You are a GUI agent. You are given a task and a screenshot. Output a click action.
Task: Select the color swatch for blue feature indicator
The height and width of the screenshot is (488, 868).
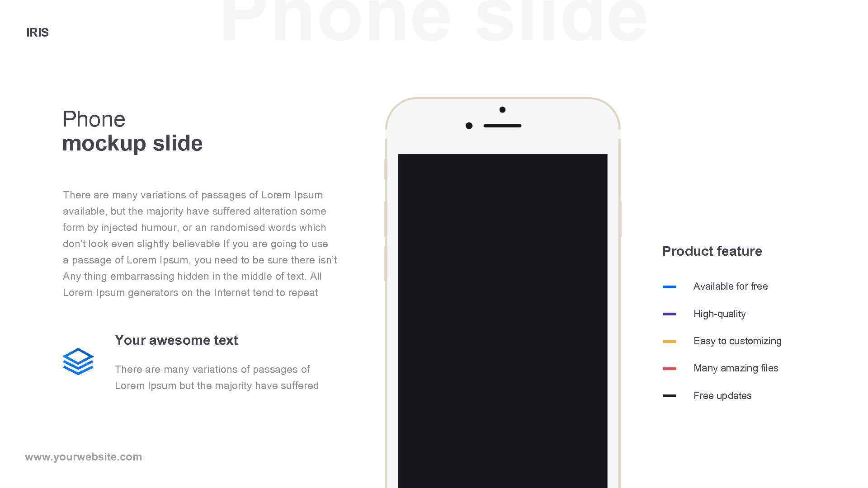click(669, 286)
